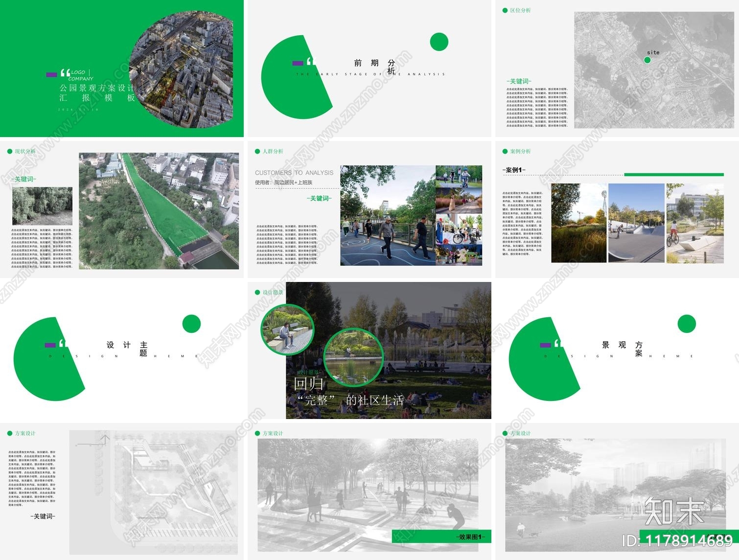
Task: Click the round aerial city photo on the cover
Action: (181, 70)
